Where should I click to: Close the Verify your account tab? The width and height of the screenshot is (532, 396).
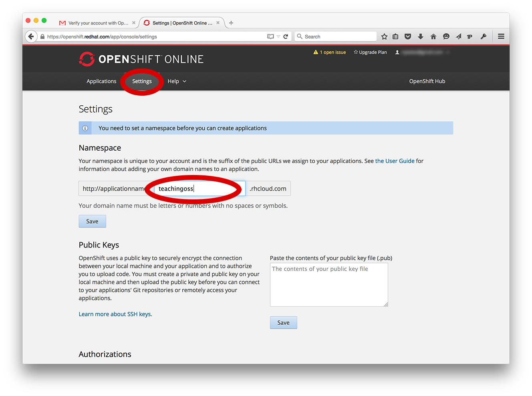[x=134, y=23]
